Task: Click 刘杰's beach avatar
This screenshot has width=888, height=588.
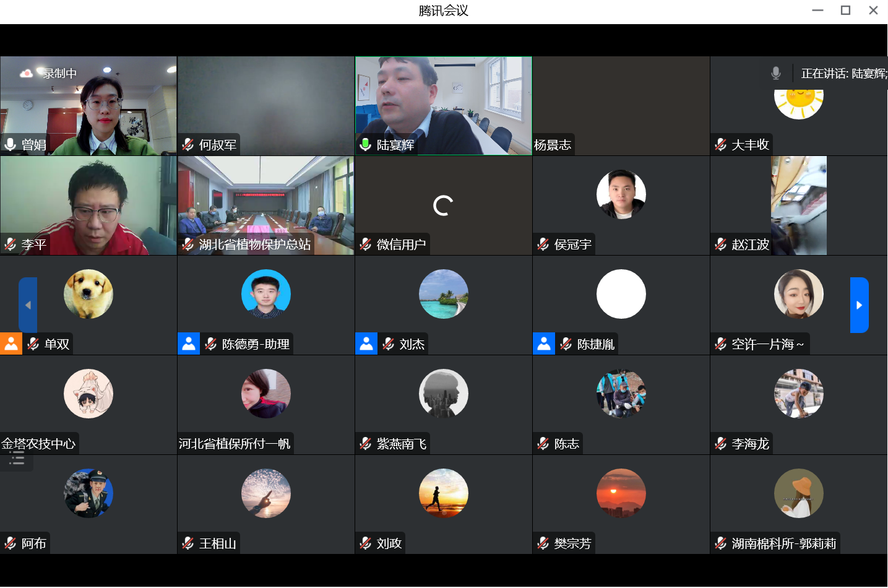Action: 444,294
